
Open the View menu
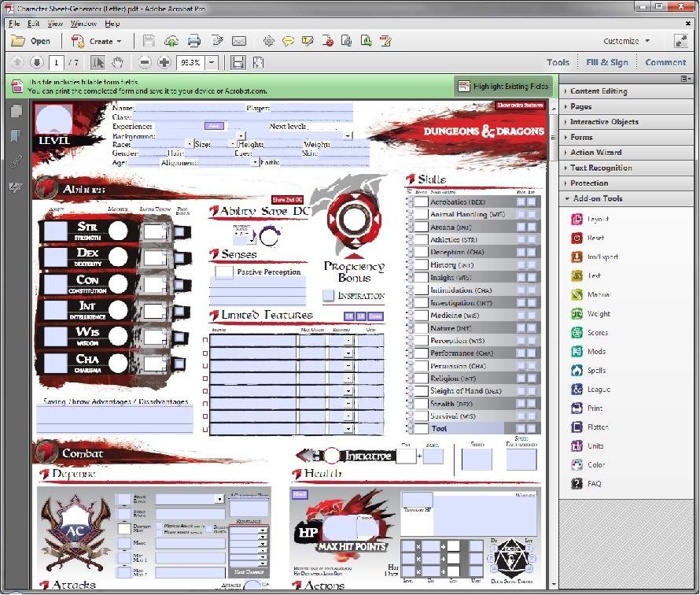55,24
